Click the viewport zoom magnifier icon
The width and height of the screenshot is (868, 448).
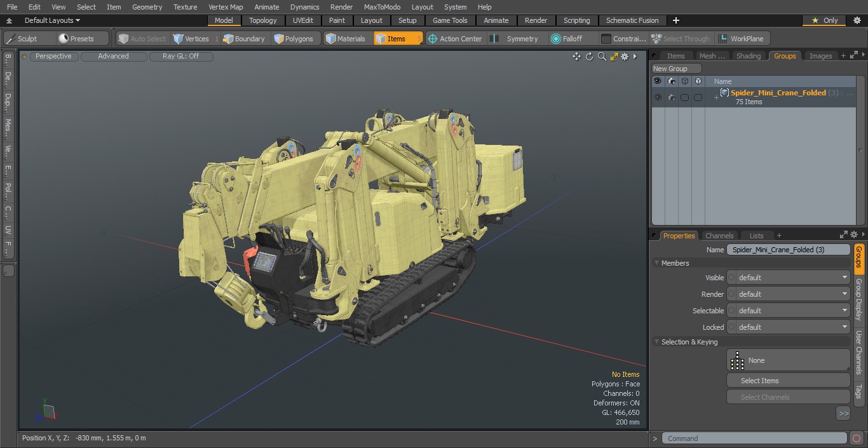[602, 57]
